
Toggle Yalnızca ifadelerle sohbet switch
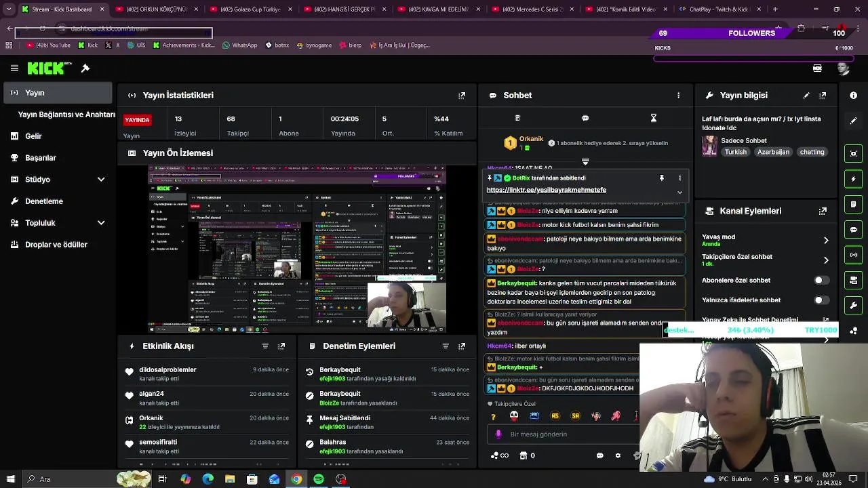tap(821, 300)
